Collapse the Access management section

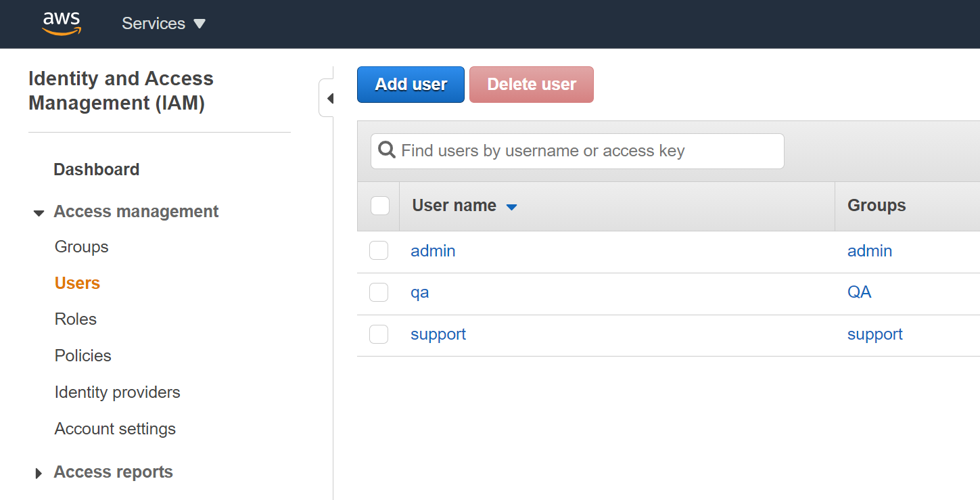[39, 213]
